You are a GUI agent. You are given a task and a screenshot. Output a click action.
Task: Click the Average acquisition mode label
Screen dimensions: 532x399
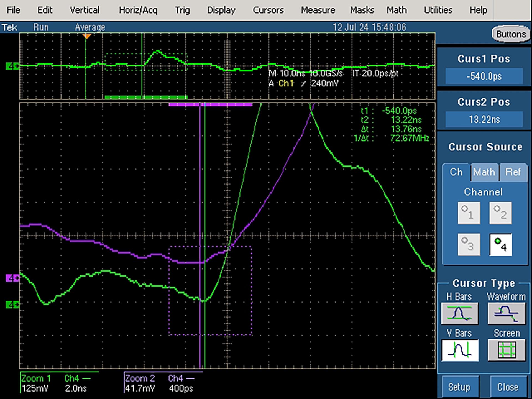[x=90, y=27]
